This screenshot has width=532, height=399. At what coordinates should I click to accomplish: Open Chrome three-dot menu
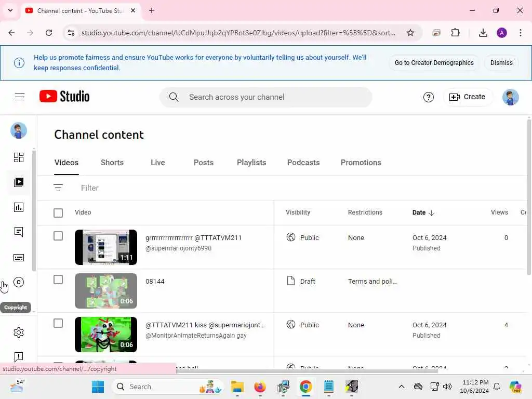(x=520, y=33)
